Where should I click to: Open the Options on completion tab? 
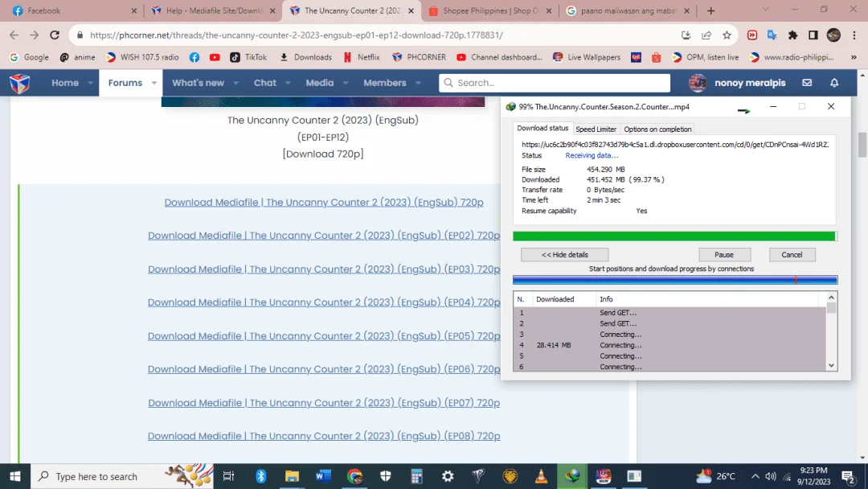657,129
